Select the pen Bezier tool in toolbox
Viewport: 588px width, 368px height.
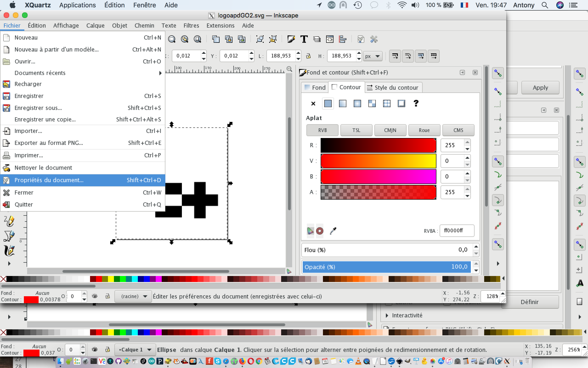tap(9, 236)
